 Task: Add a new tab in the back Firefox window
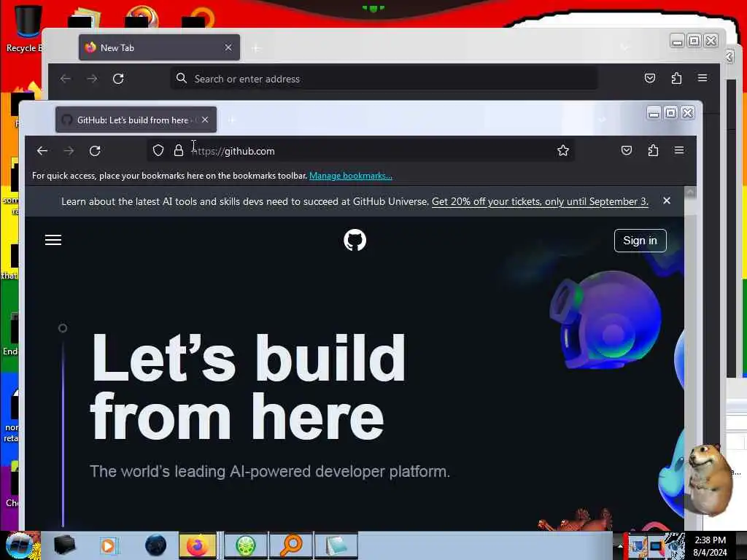click(256, 48)
